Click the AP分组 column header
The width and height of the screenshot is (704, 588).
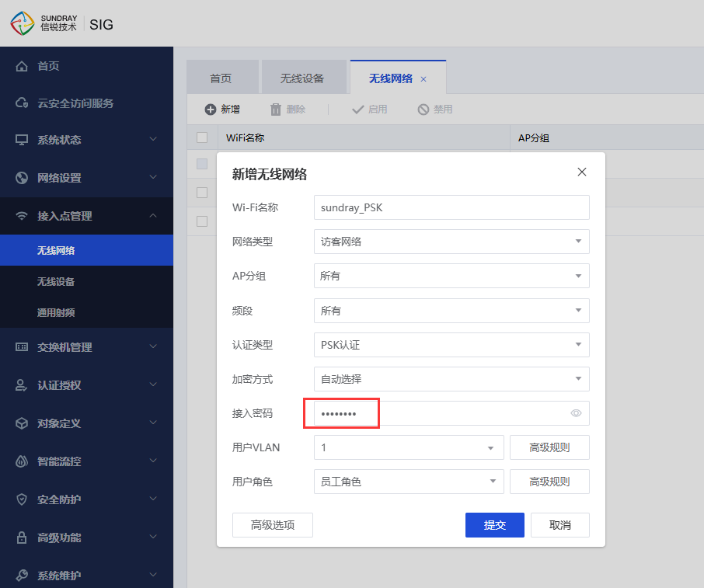(607, 137)
